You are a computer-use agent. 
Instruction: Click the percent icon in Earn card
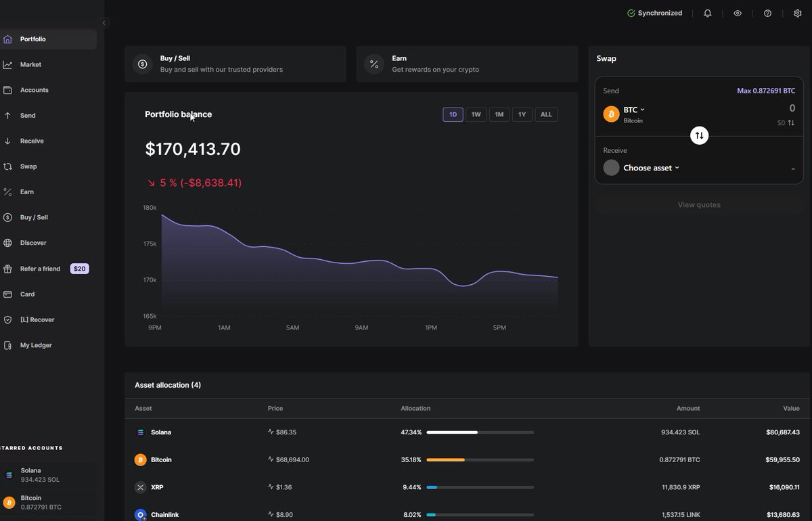tap(374, 64)
